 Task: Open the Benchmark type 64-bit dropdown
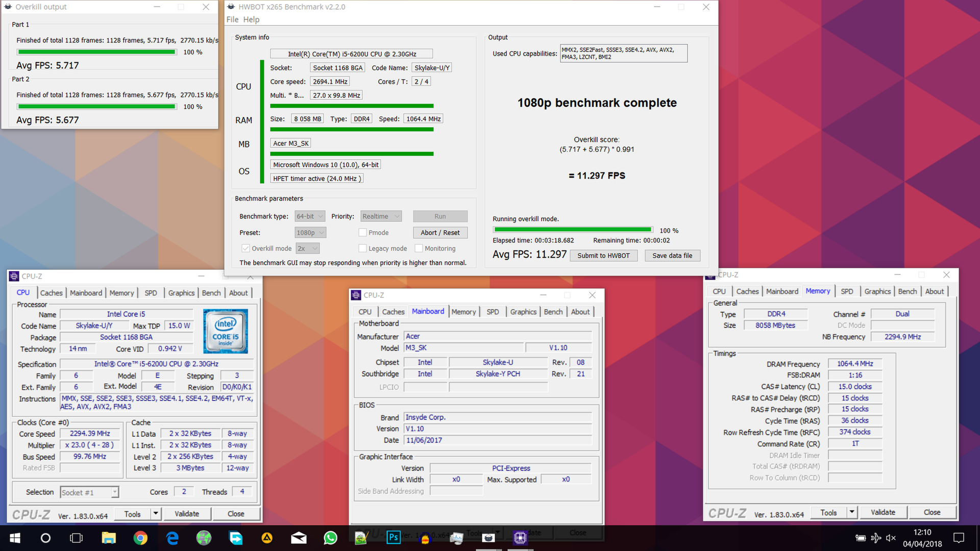(310, 216)
